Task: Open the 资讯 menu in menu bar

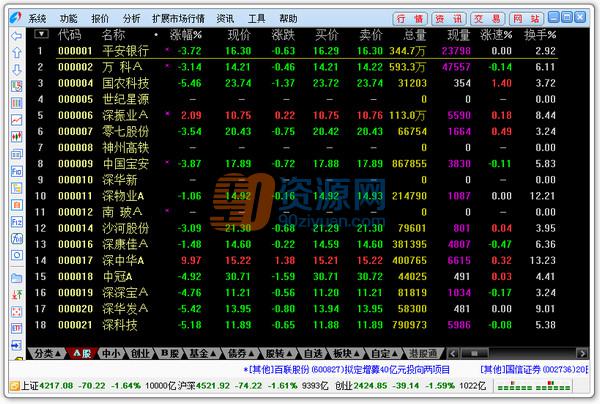Action: (x=225, y=19)
